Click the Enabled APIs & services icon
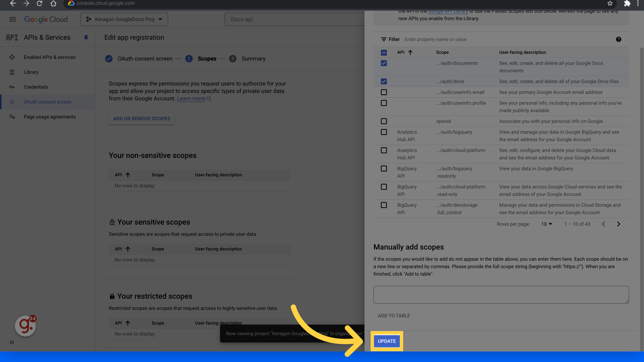 [12, 57]
